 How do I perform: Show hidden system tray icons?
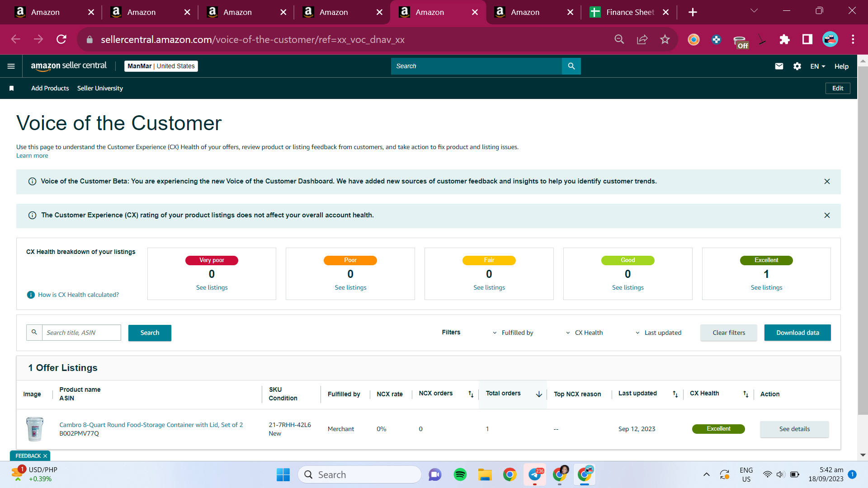click(706, 474)
